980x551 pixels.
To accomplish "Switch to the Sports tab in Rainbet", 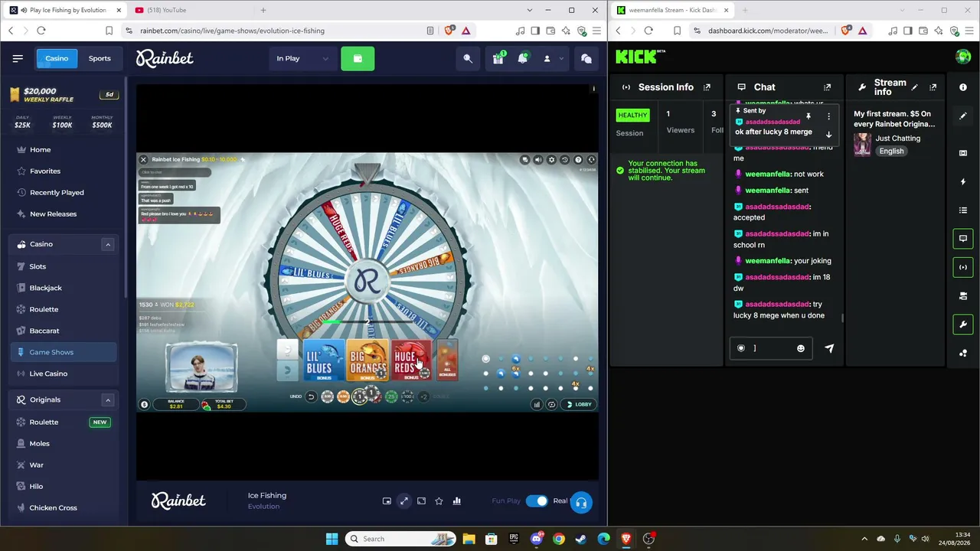I will coord(100,58).
